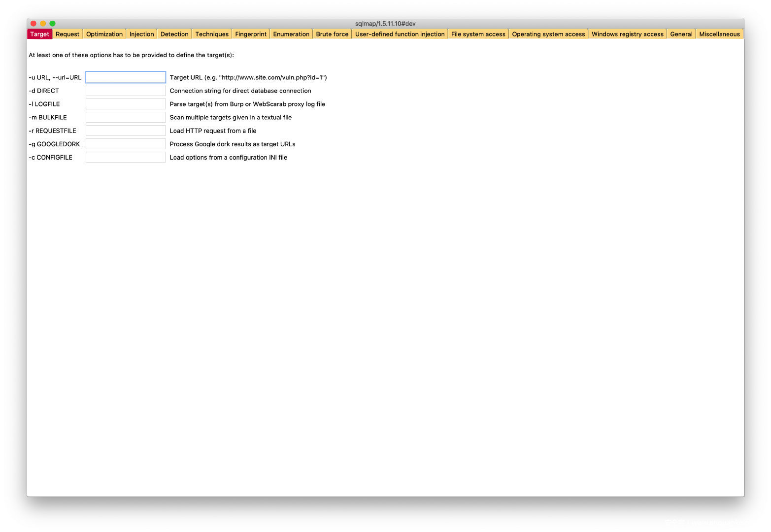Viewport: 771px width, 532px height.
Task: Switch to the Fingerprint tab
Action: [x=250, y=34]
